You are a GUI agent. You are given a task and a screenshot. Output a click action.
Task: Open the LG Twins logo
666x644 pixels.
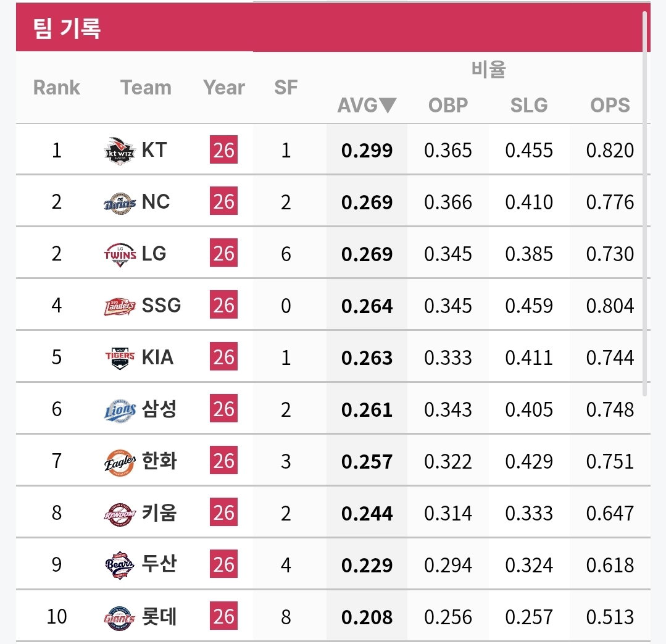click(120, 254)
